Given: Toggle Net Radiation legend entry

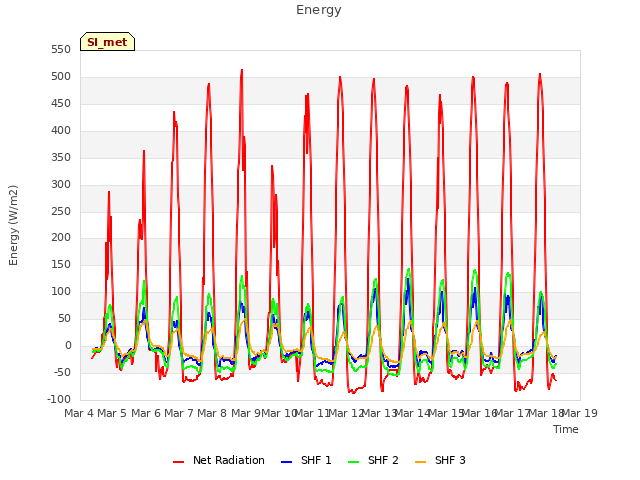Looking at the screenshot, I should [219, 460].
